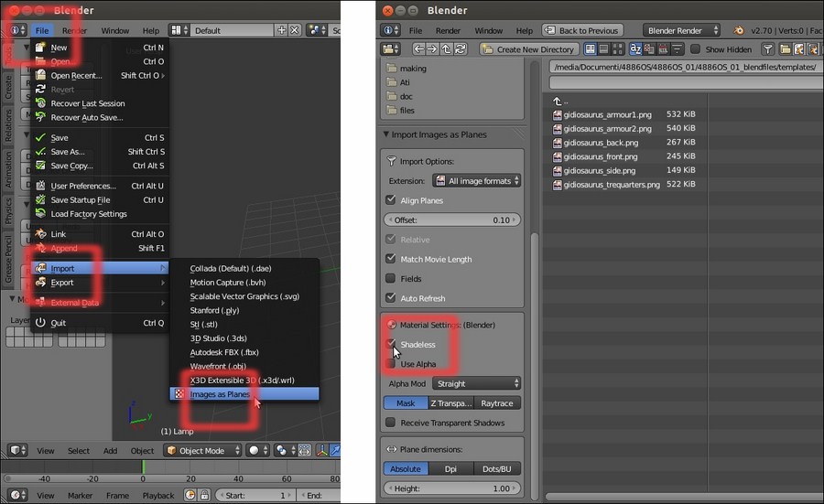Enable the Use Alpha checkbox

point(390,363)
